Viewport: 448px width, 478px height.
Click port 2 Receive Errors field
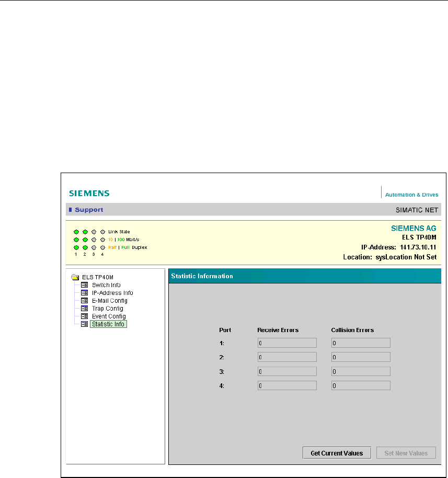287,357
